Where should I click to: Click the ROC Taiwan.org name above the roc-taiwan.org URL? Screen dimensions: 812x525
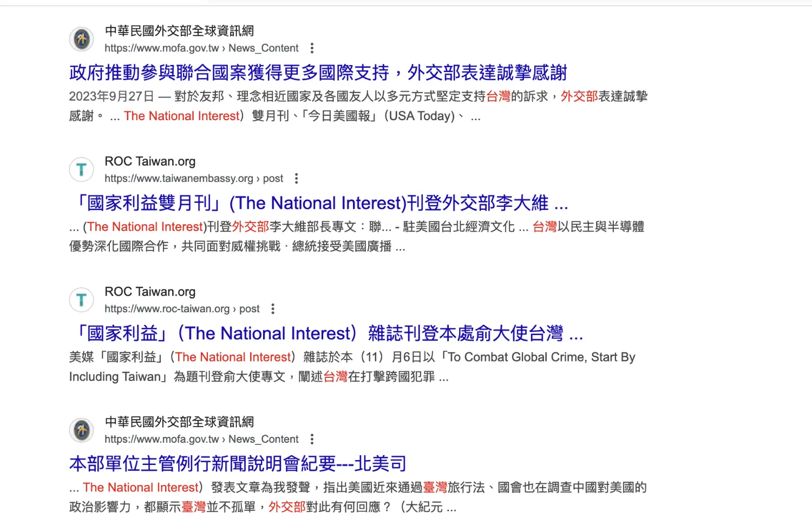click(x=150, y=292)
